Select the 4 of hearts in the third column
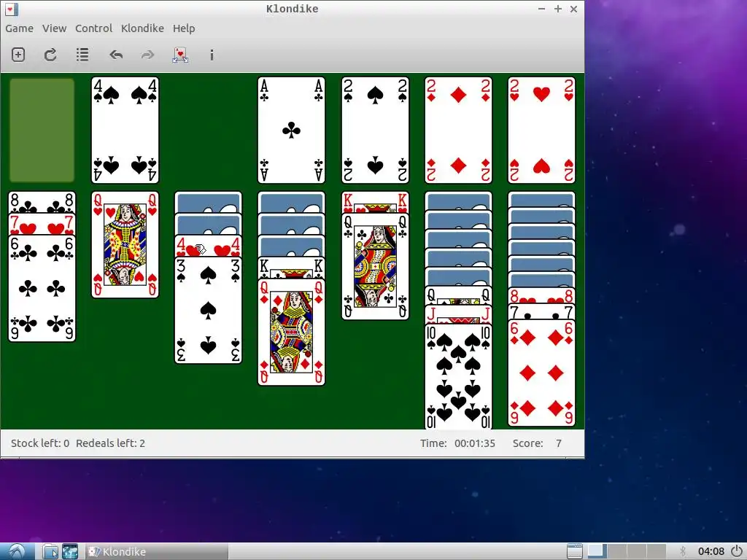Viewport: 747px width, 560px height. tap(208, 246)
